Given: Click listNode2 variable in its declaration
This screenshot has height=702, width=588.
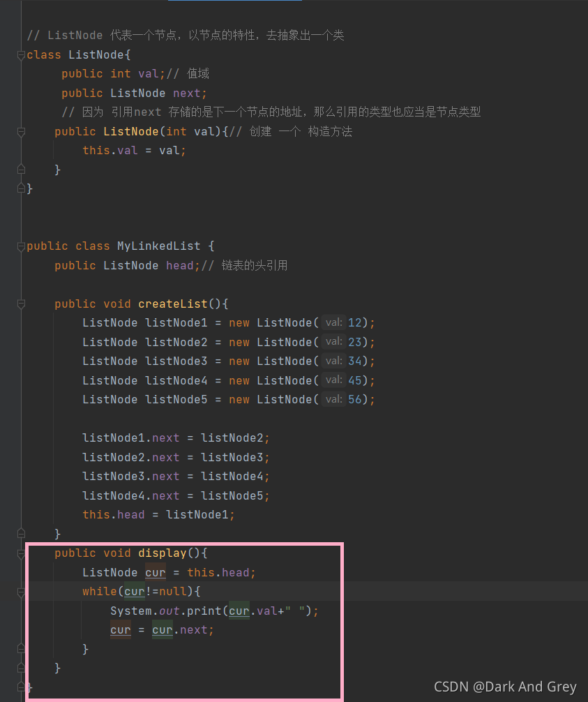Looking at the screenshot, I should click(x=176, y=343).
